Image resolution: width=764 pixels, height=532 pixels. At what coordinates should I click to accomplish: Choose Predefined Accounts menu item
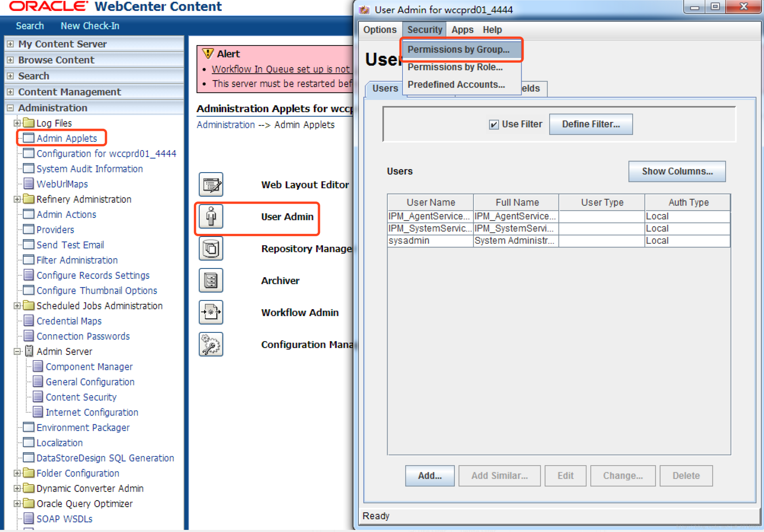[462, 85]
